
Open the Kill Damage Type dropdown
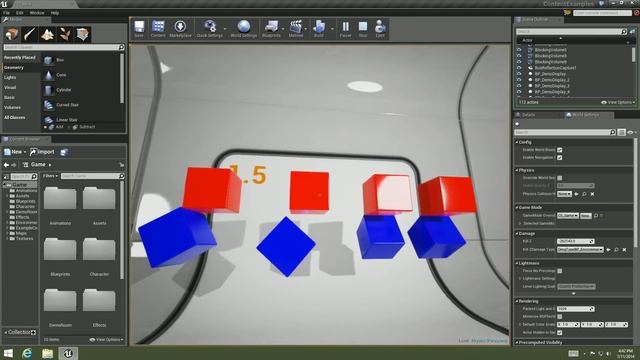point(580,249)
